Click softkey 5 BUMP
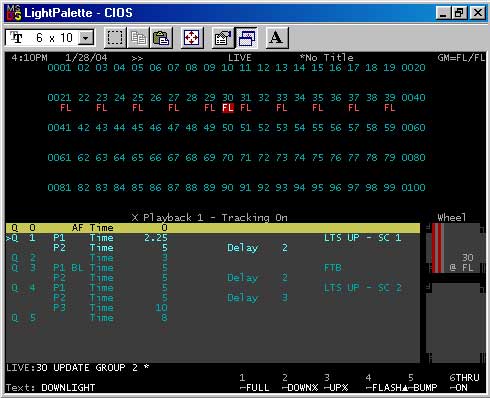Image resolution: width=490 pixels, height=398 pixels. tap(422, 383)
